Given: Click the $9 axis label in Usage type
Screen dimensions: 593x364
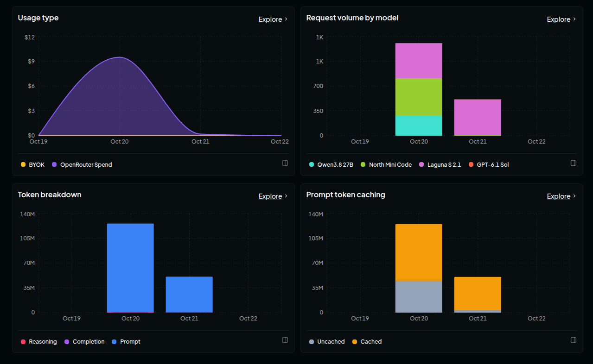Looking at the screenshot, I should pyautogui.click(x=31, y=62).
